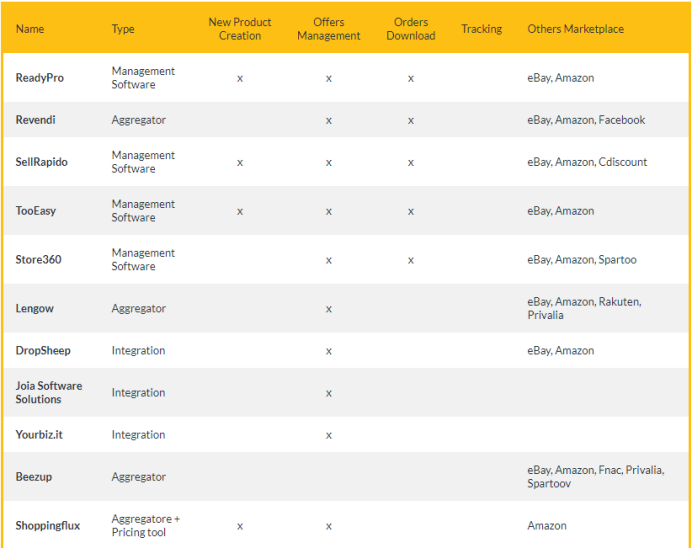
Task: Click Yourbiz.it's Offers Management x mark
Action: click(329, 436)
